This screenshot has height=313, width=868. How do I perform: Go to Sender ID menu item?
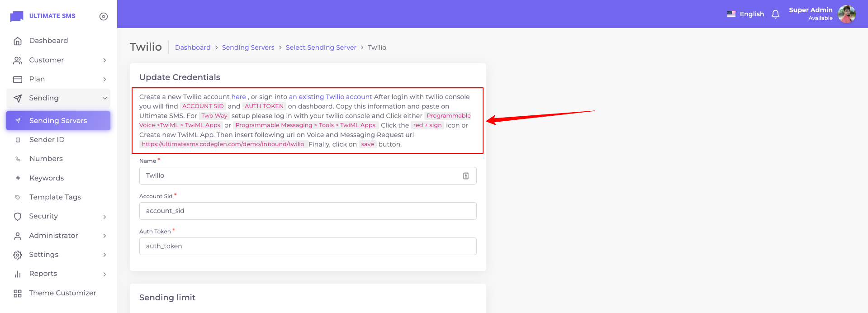tap(58, 140)
